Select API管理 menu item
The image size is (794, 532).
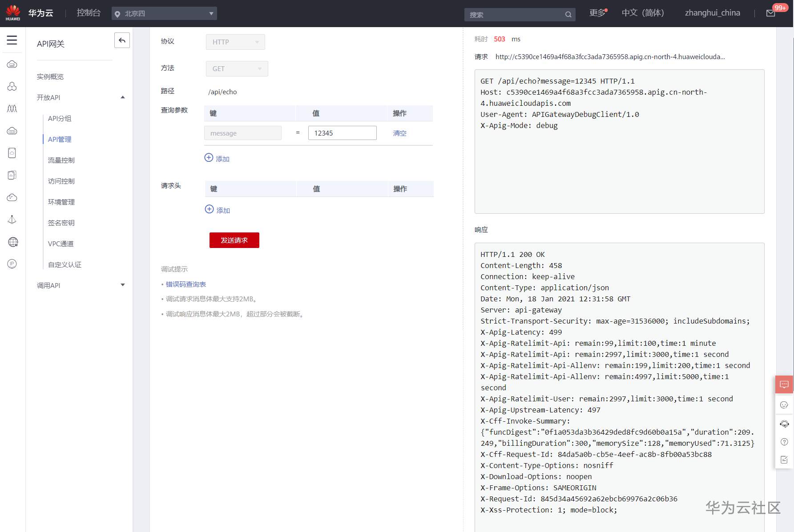[x=60, y=139]
